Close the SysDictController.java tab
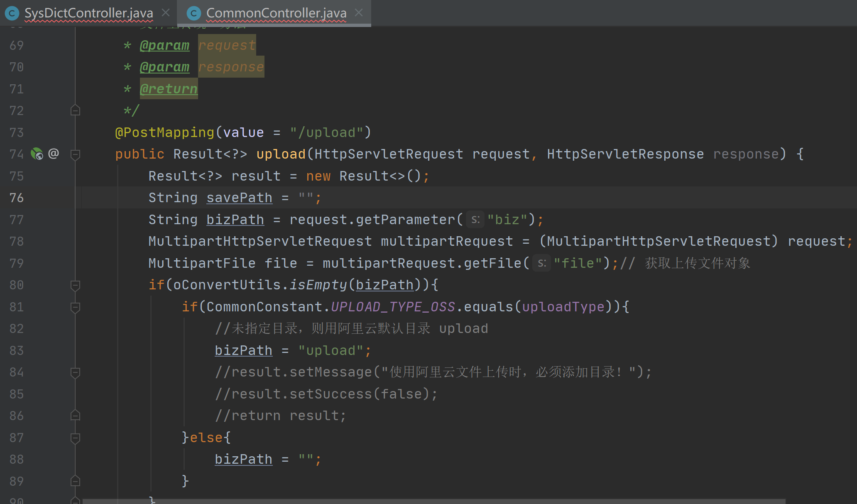This screenshot has height=504, width=857. click(165, 12)
